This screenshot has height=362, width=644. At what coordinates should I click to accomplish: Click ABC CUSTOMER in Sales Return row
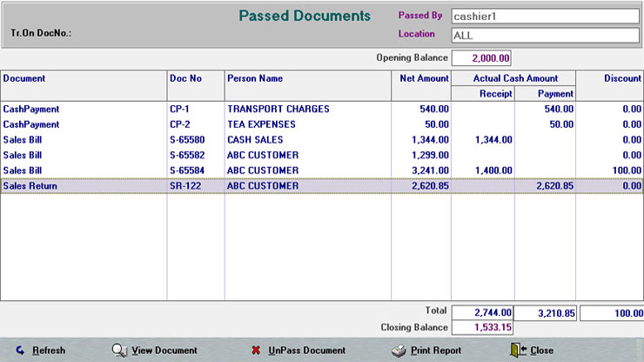click(x=263, y=186)
